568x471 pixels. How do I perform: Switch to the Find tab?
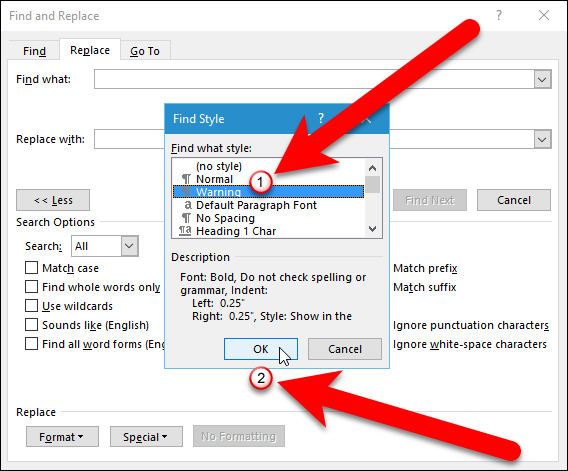tap(34, 51)
